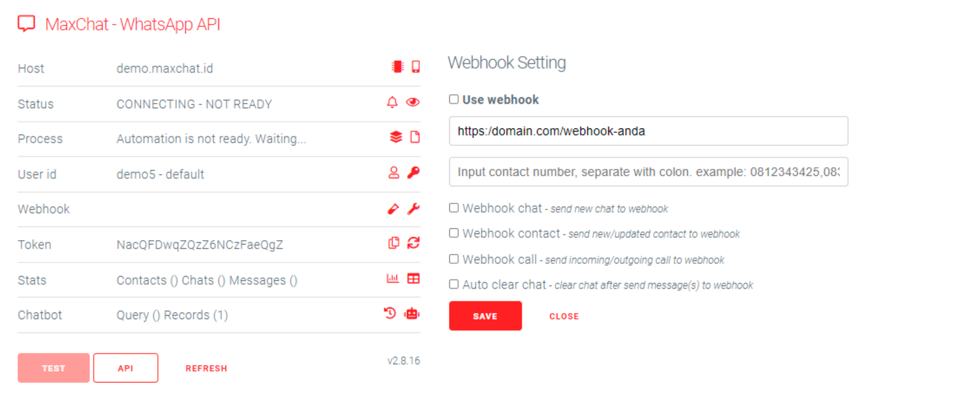Click the chip icon in the Host row
The height and width of the screenshot is (415, 980).
coord(397,67)
